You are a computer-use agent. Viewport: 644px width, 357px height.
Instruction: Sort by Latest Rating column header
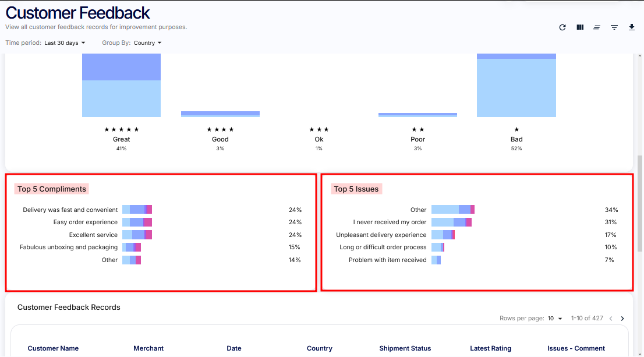[490, 348]
